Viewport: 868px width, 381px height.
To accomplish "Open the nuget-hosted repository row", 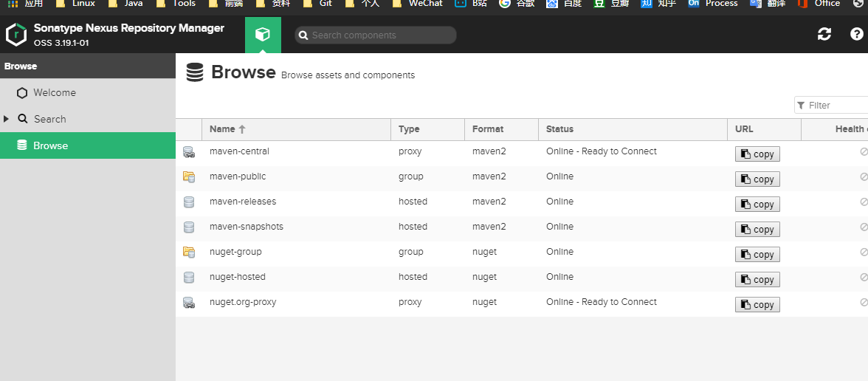I will point(521,279).
